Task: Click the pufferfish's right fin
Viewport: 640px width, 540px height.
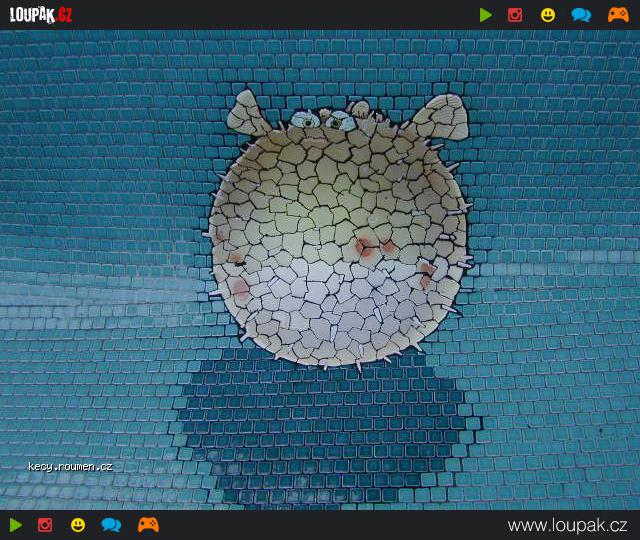Action: 443,116
